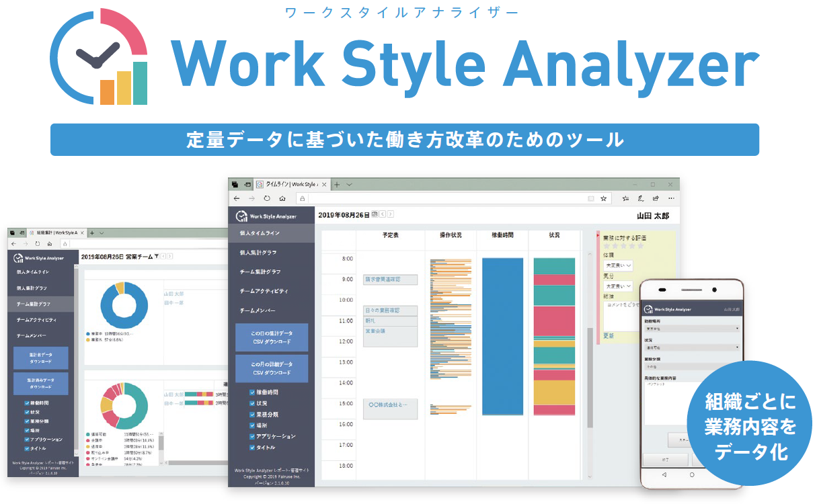The image size is (817, 504).
Task: Toggle 業務分類 checkbox in rear team graph window
Action: [26, 421]
